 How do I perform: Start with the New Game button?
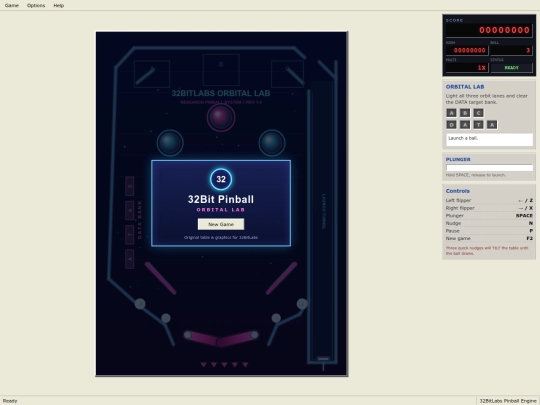[221, 224]
